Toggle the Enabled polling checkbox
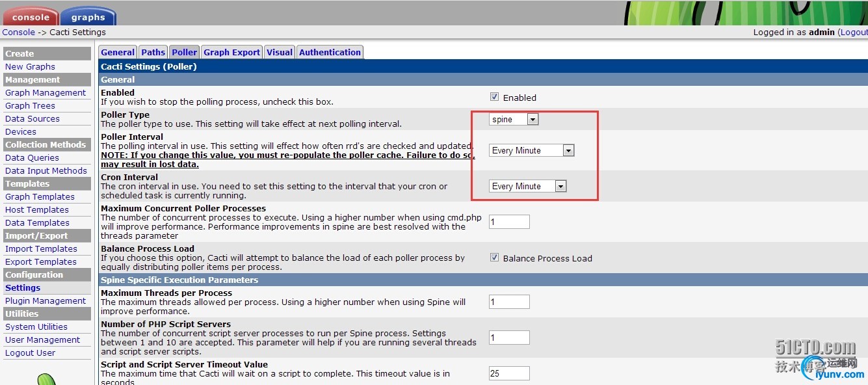This screenshot has height=385, width=868. tap(494, 97)
